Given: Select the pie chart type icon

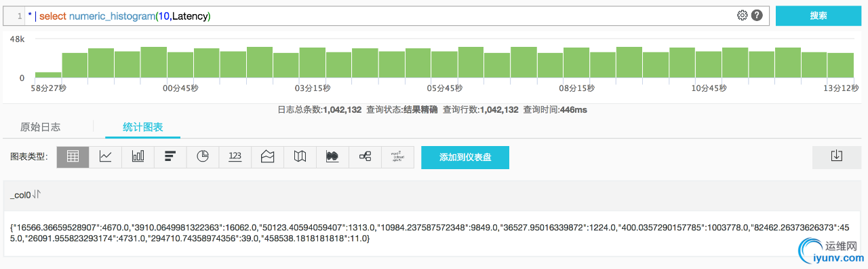Looking at the screenshot, I should 203,156.
